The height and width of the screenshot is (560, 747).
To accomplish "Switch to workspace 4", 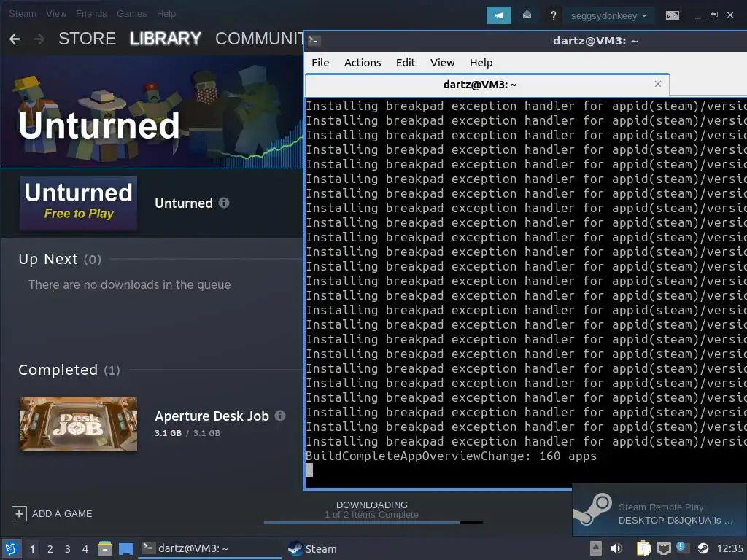I will click(x=85, y=549).
